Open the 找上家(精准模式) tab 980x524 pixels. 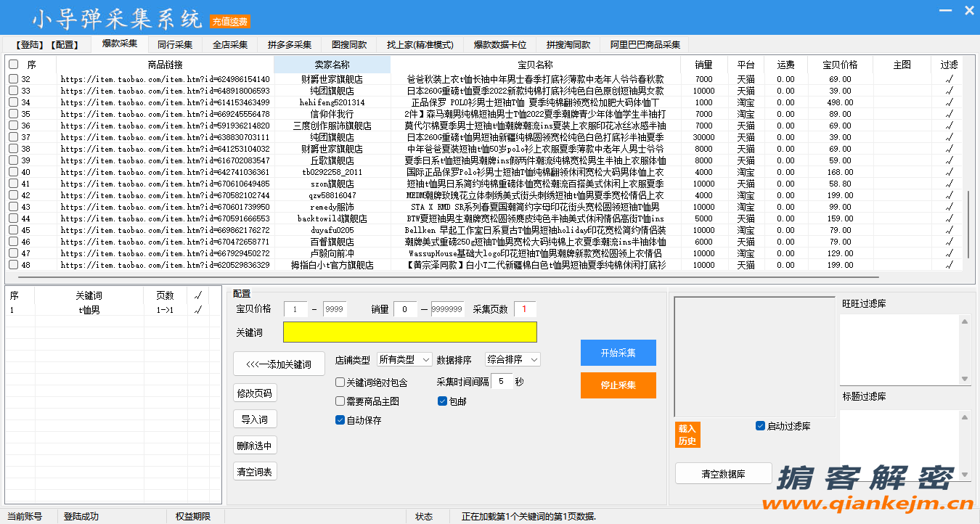pos(420,44)
